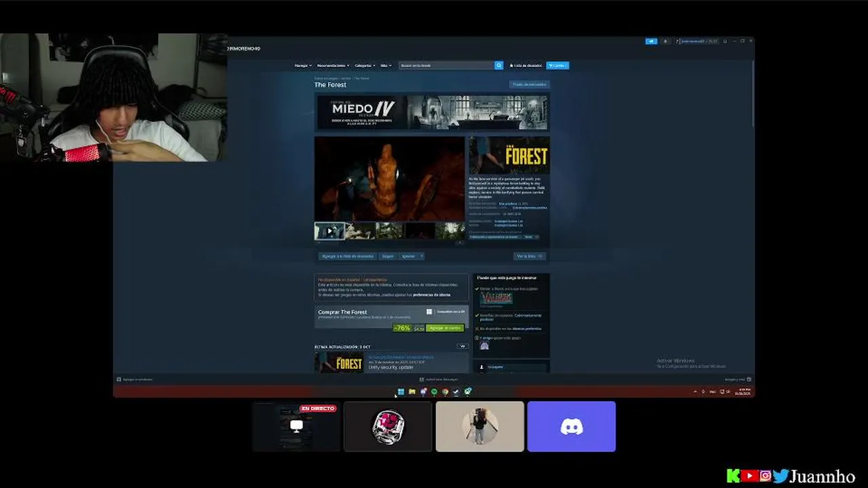Click the Ver button beside latest update

click(463, 346)
